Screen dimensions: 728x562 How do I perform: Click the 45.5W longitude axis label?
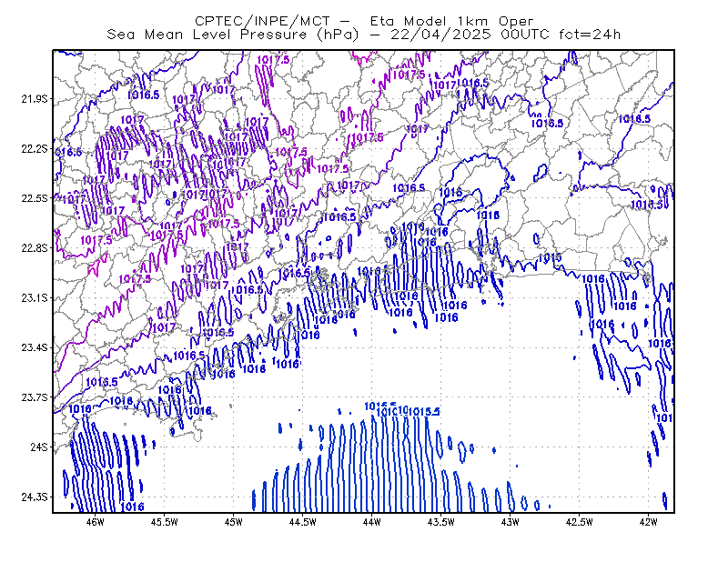point(165,522)
